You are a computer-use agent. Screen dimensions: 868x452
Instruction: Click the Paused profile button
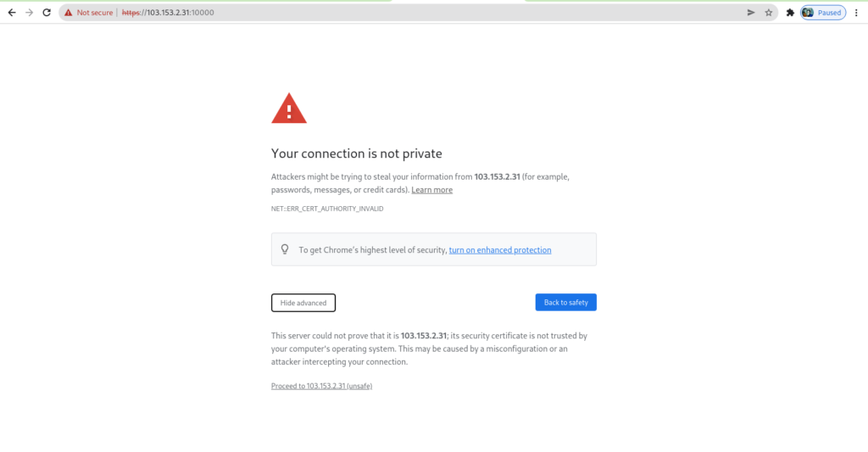pos(823,13)
